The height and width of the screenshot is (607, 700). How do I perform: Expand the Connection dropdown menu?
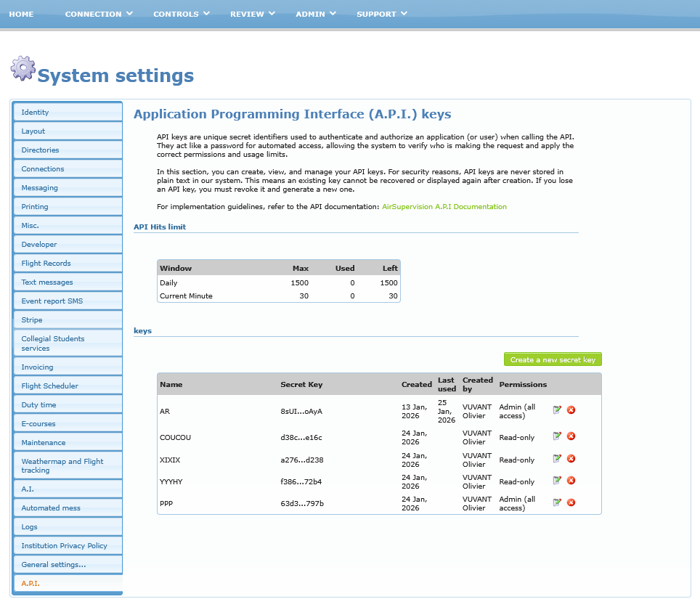point(99,14)
